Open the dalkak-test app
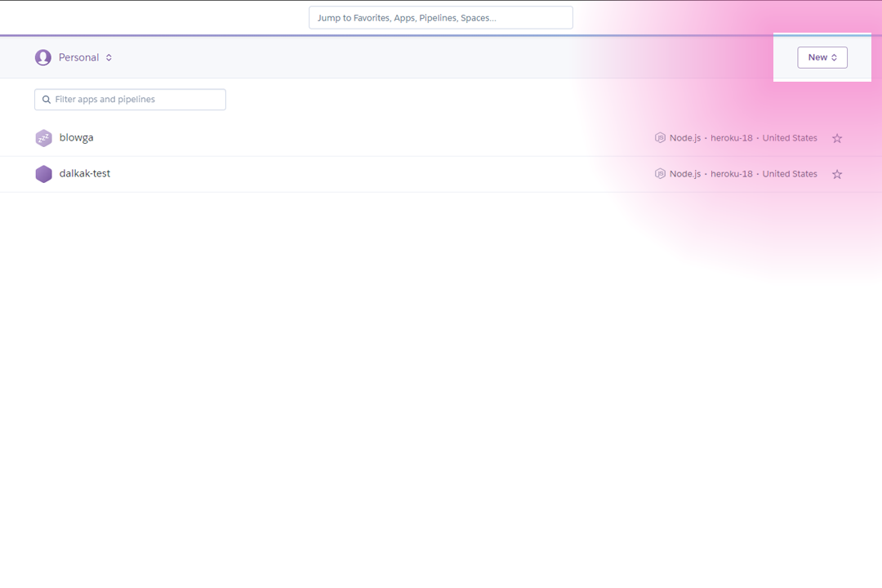 click(x=85, y=174)
